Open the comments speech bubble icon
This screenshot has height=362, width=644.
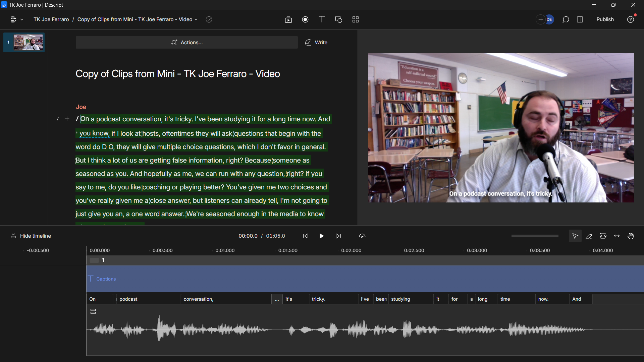[566, 19]
